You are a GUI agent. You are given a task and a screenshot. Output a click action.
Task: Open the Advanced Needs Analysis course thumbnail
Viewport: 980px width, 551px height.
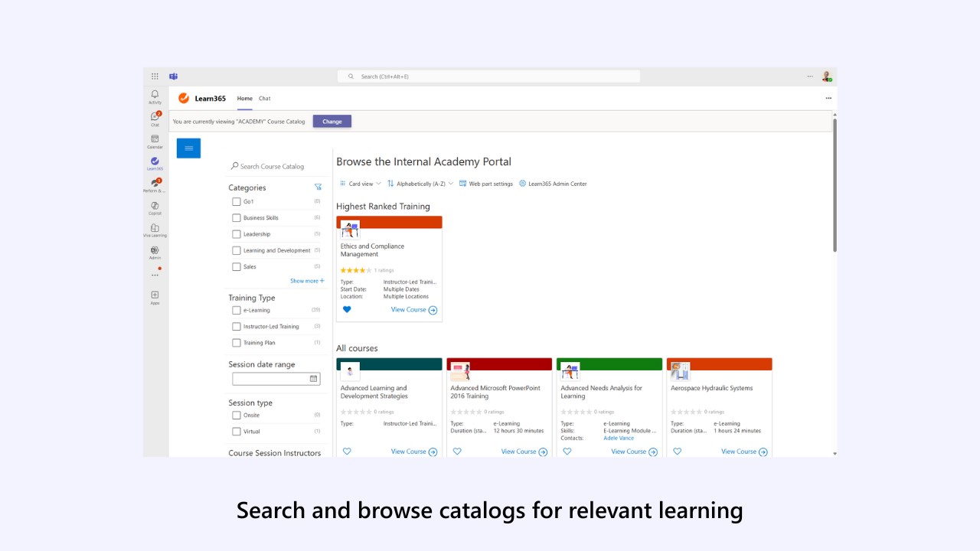[x=570, y=371]
